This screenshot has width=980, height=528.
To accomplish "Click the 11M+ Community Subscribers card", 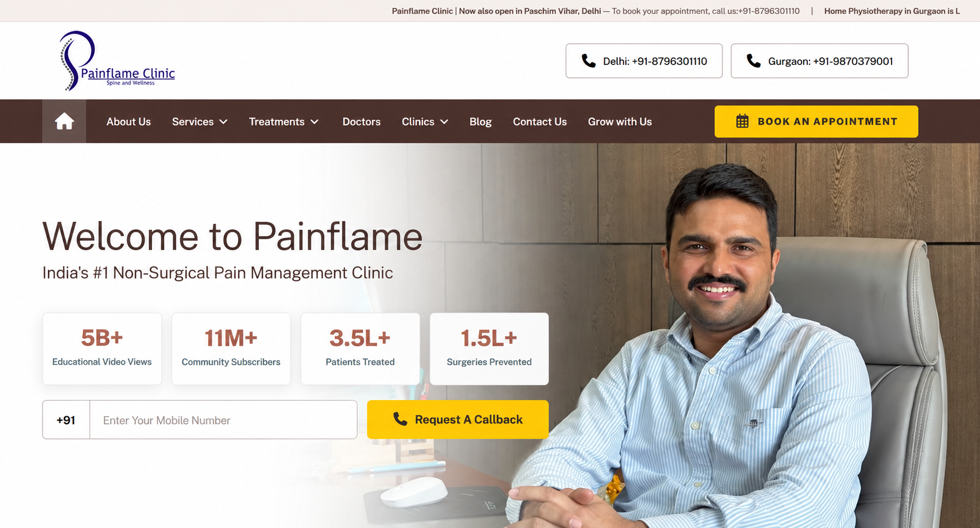I will 231,349.
